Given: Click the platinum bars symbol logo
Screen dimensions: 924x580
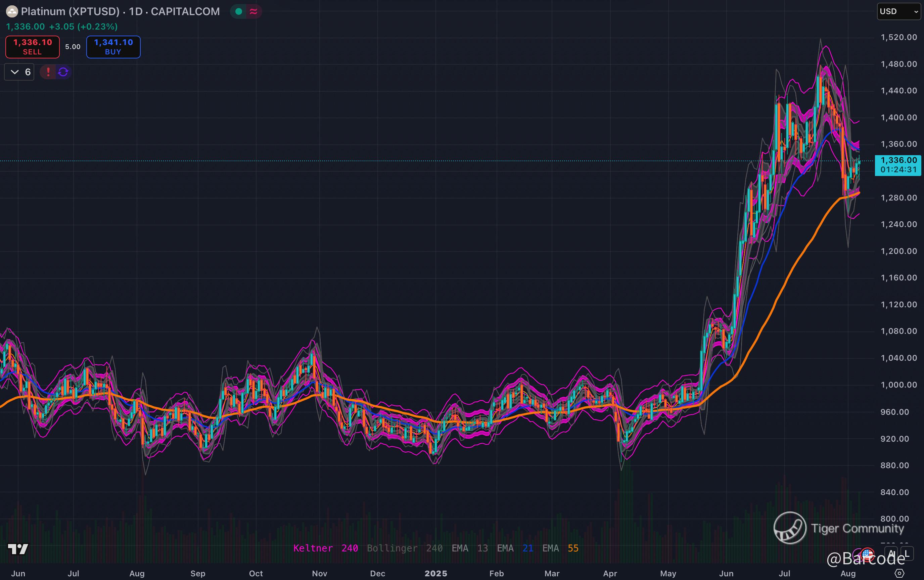Looking at the screenshot, I should coord(12,11).
